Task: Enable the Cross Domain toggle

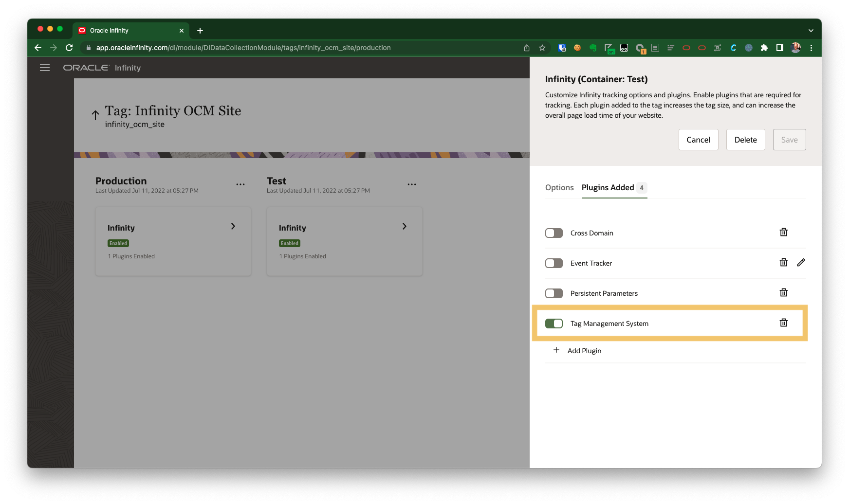Action: (x=554, y=233)
